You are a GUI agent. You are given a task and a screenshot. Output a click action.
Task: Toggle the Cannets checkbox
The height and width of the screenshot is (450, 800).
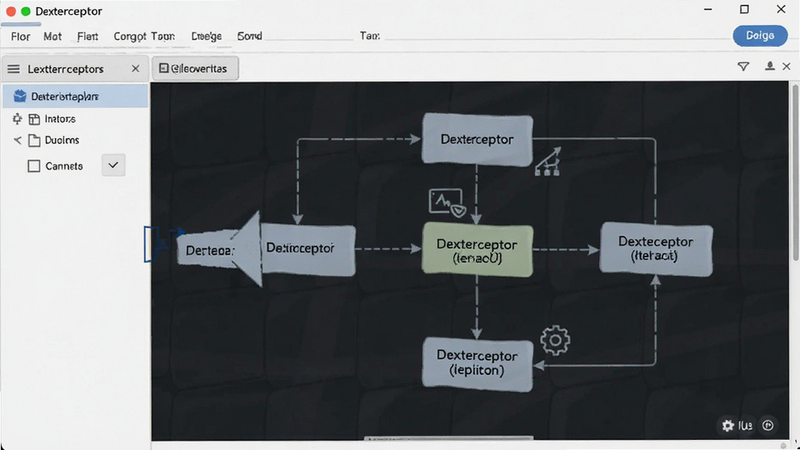click(34, 166)
